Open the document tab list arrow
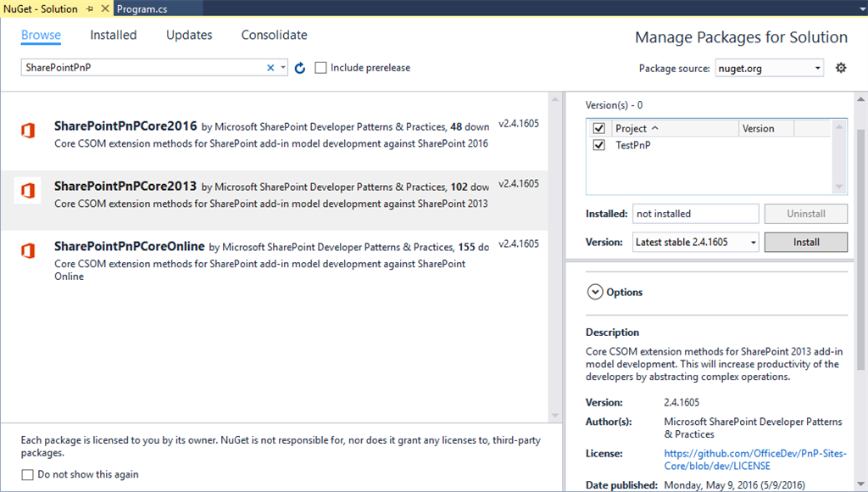 coord(861,8)
